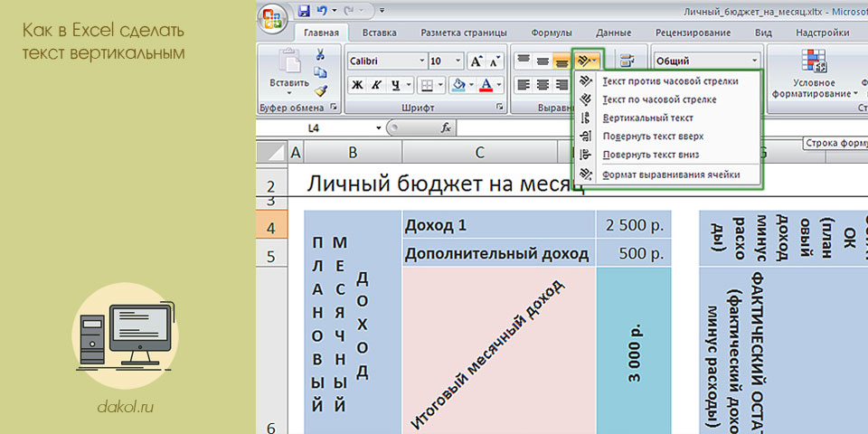
Task: Click the greyed-out Redo arrow
Action: (350, 11)
